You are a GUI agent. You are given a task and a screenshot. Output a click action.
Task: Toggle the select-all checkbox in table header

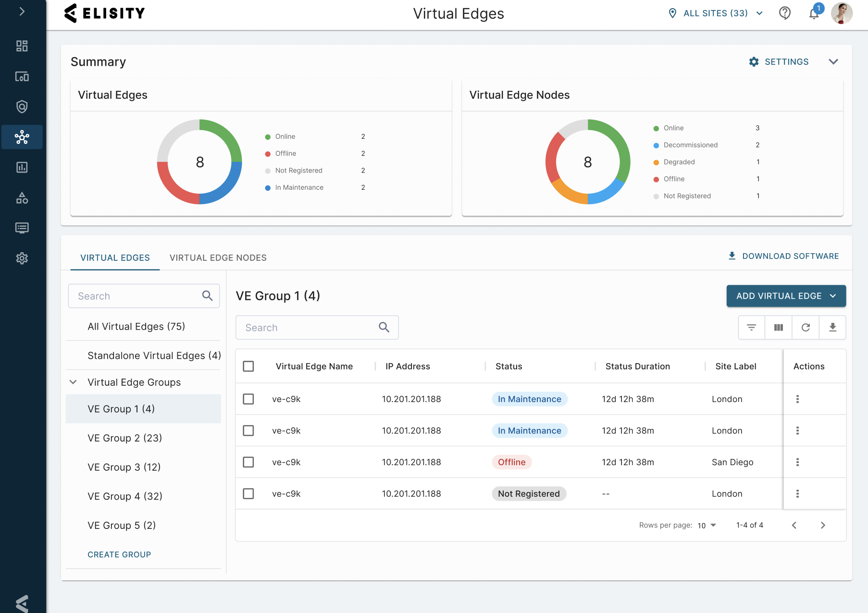click(x=248, y=367)
